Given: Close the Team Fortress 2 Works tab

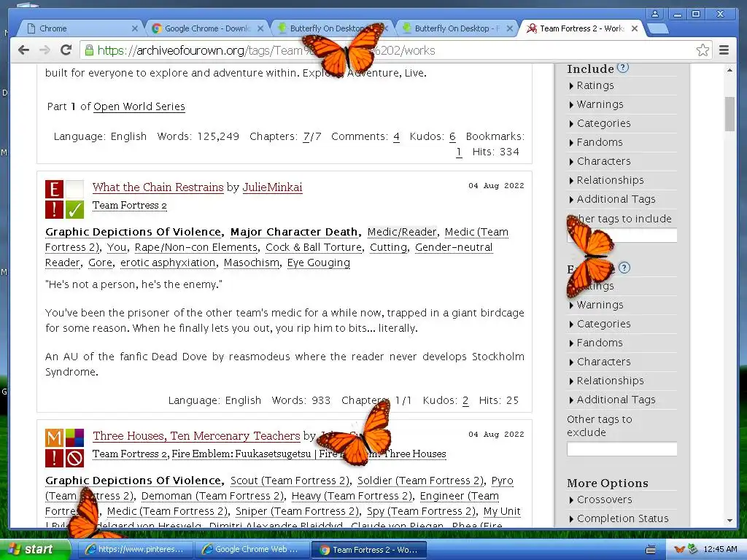Looking at the screenshot, I should click(634, 28).
